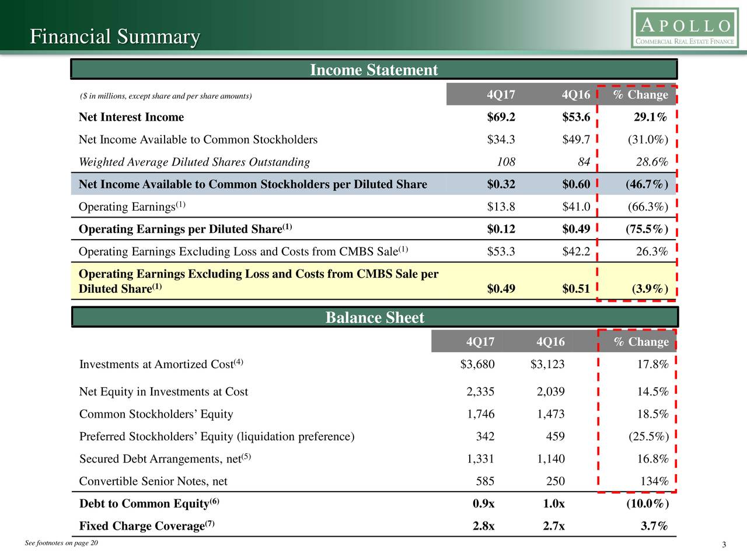
Task: Select the (31.0%) change value
Action: (x=648, y=139)
